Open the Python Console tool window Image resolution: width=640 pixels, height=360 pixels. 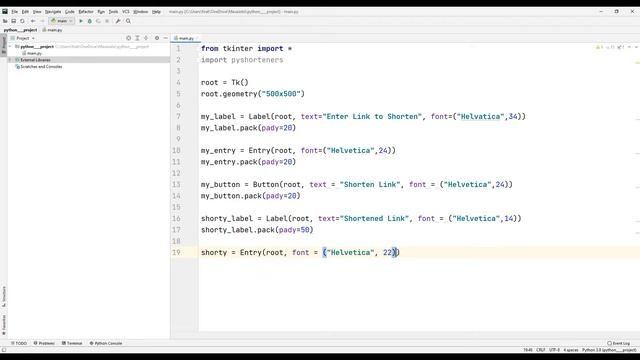point(106,343)
